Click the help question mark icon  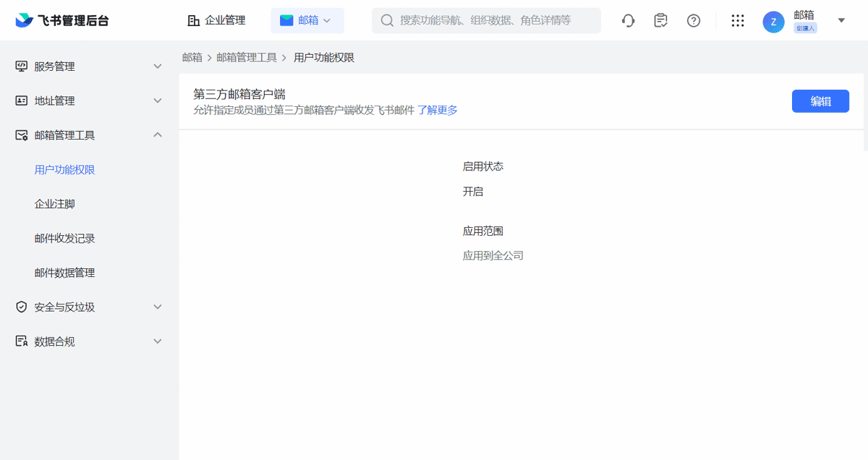694,20
